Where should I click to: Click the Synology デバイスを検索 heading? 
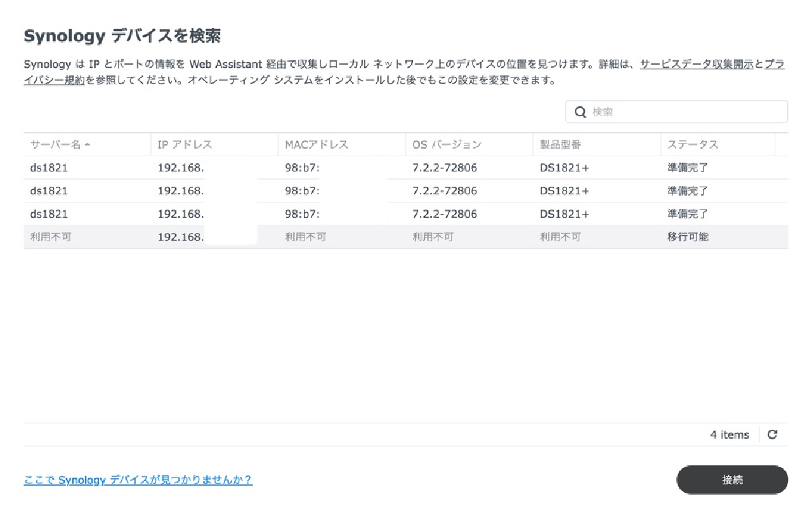(x=122, y=36)
